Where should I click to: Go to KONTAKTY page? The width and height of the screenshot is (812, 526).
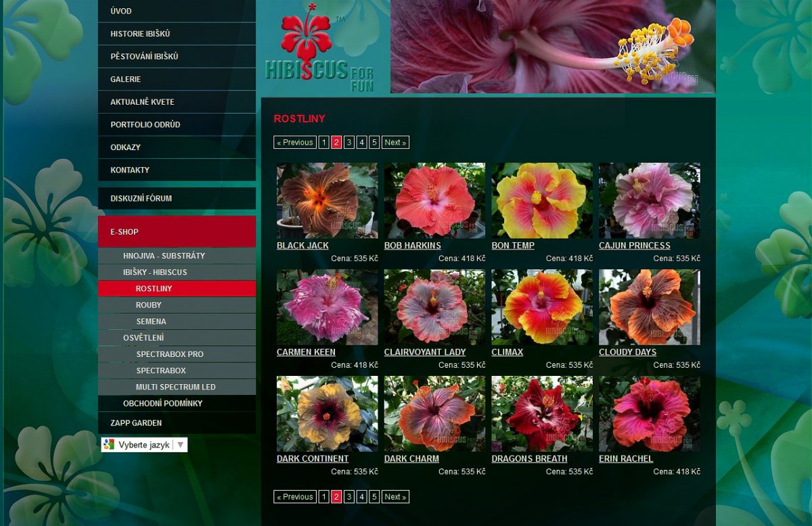coord(177,170)
